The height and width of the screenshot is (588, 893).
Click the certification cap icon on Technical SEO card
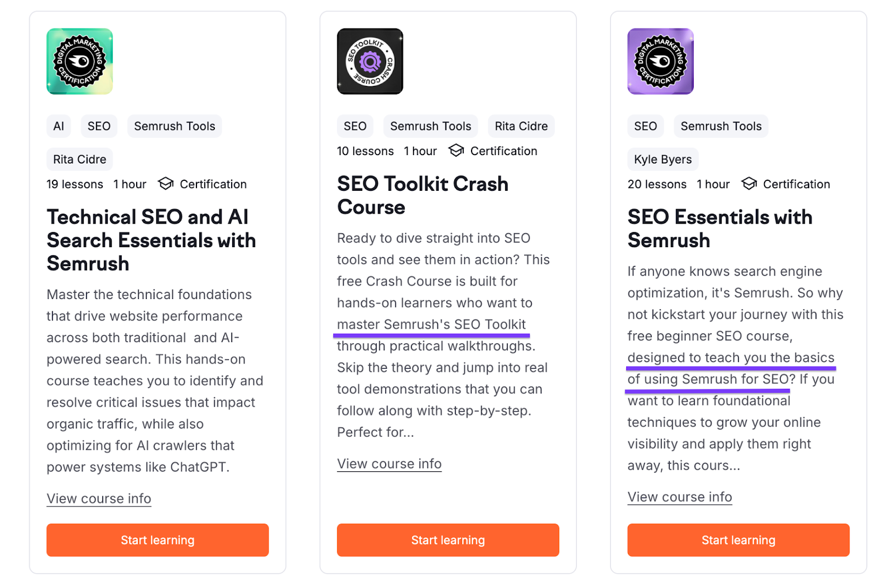tap(166, 184)
